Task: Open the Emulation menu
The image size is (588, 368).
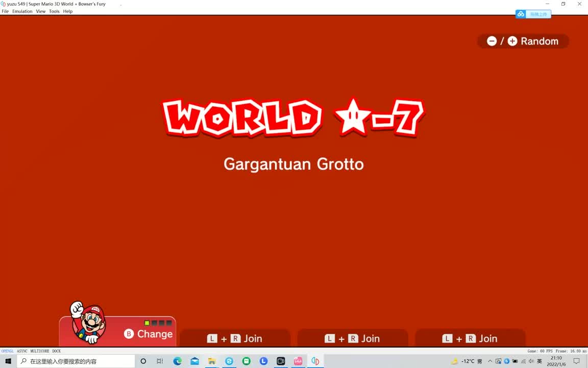Action: [22, 11]
